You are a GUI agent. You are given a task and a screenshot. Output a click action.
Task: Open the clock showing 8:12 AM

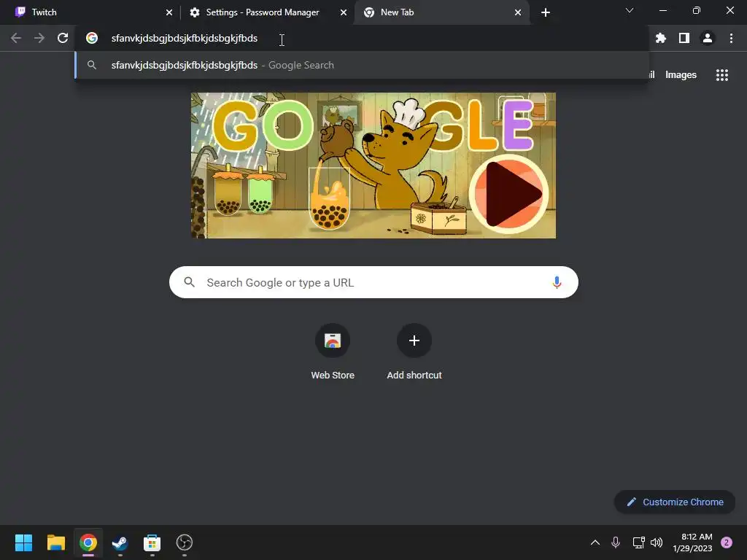(693, 542)
